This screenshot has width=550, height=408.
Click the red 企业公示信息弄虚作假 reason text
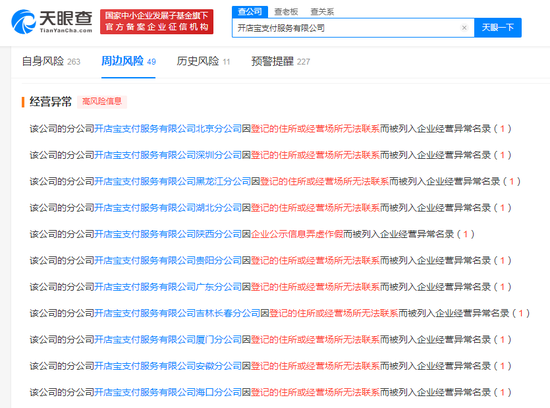pyautogui.click(x=297, y=234)
